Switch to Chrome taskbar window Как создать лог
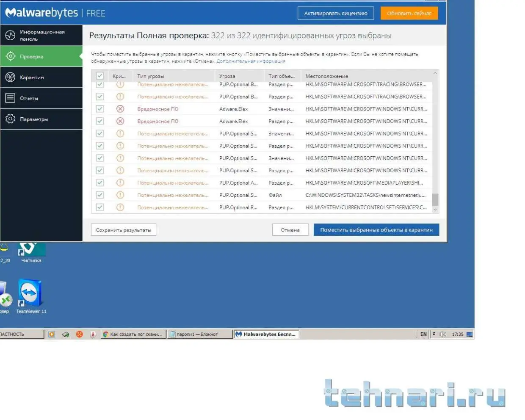Image resolution: width=525 pixels, height=420 pixels. pyautogui.click(x=133, y=334)
